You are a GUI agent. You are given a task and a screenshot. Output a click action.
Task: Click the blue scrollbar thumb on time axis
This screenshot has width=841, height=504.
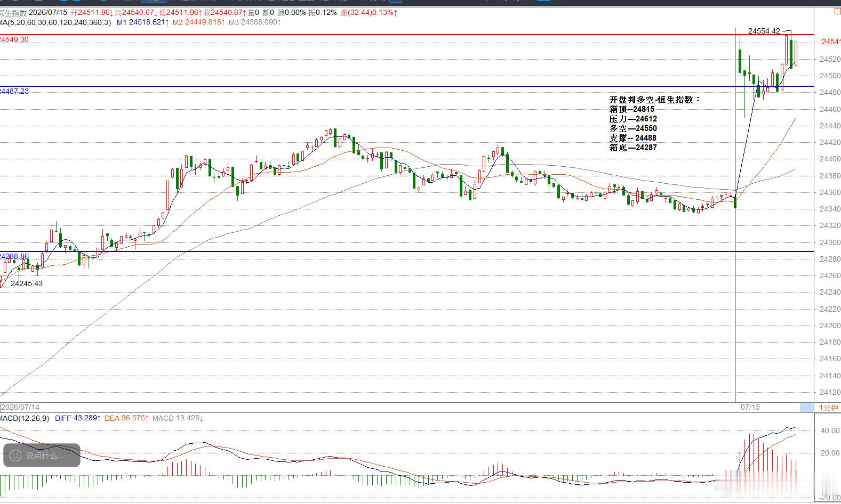(807, 408)
